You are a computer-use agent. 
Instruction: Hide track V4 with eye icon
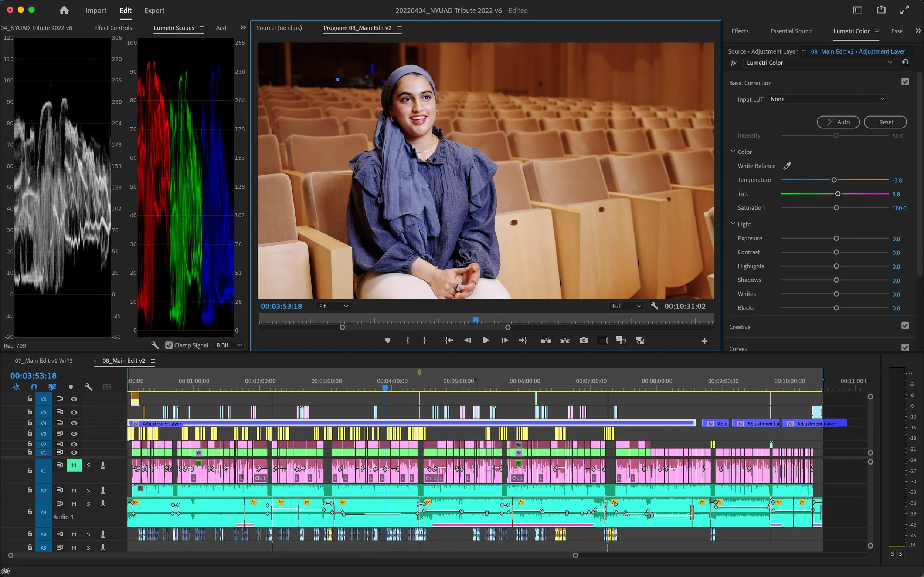(x=74, y=423)
